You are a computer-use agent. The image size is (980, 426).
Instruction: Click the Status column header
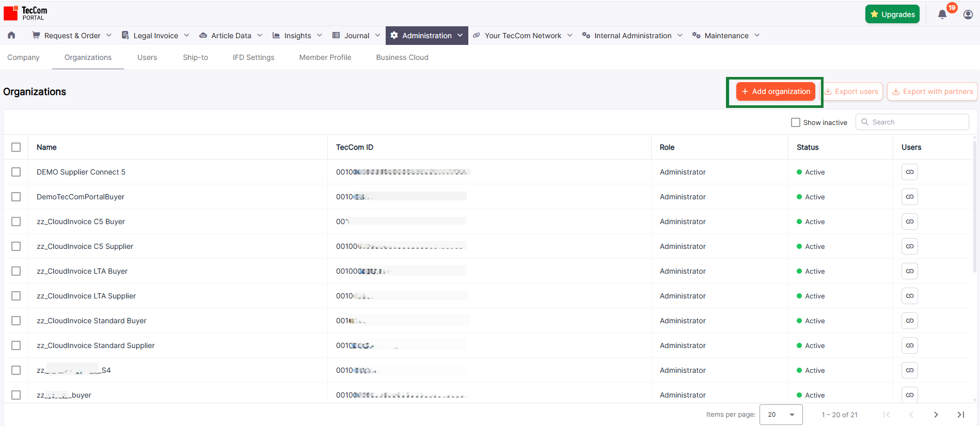point(808,147)
